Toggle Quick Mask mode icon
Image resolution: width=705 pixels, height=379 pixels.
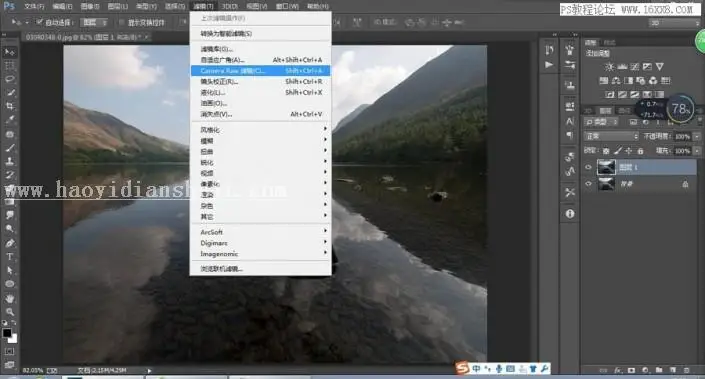[9, 351]
